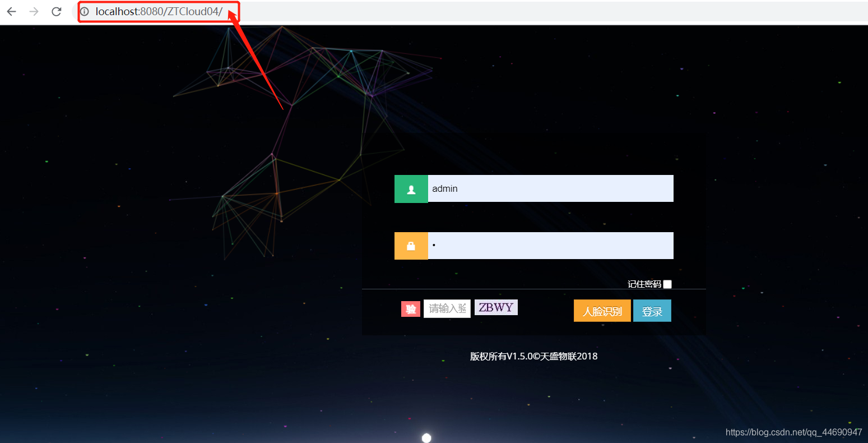The image size is (868, 443).
Task: Click the 版权所有V1.5.0©天盛物联2018 copyright text
Action: pos(533,356)
